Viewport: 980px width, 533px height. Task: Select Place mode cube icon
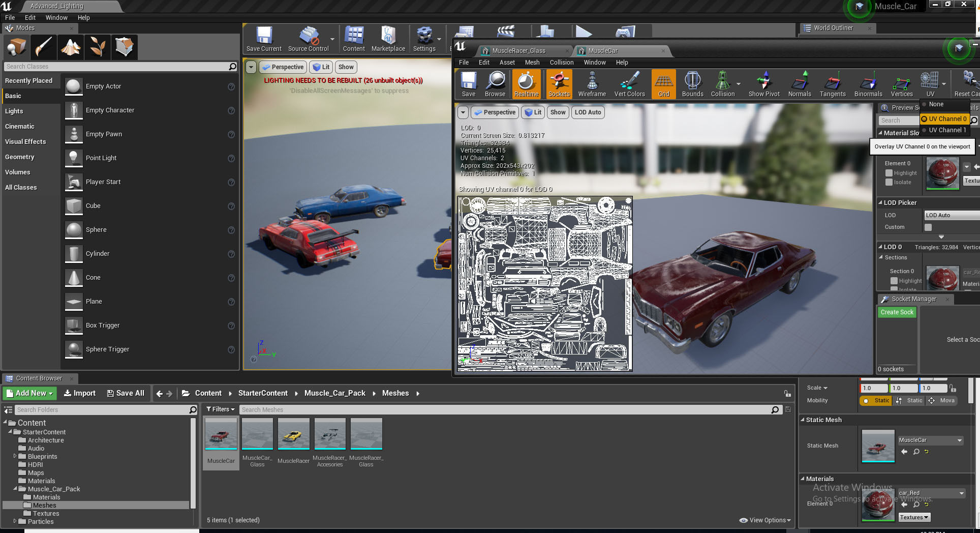pos(17,47)
